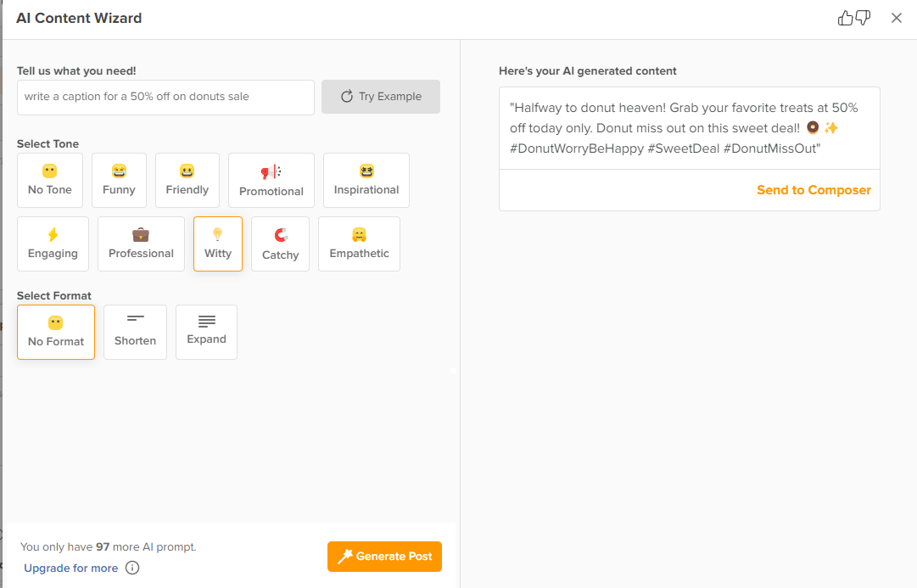Image resolution: width=917 pixels, height=588 pixels.
Task: Select the Funny tone
Action: 119,180
